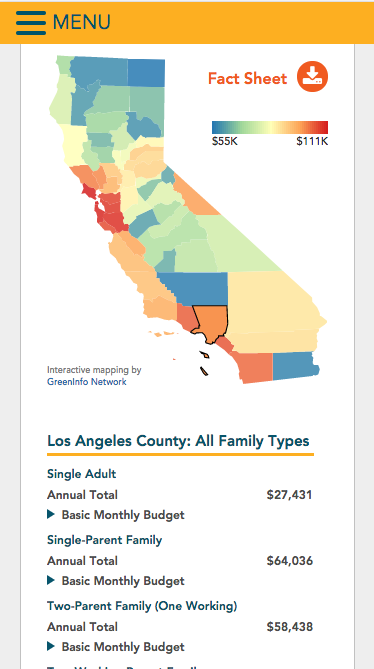Select highlighted Los Angeles County on map
This screenshot has width=374, height=669.
[212, 322]
